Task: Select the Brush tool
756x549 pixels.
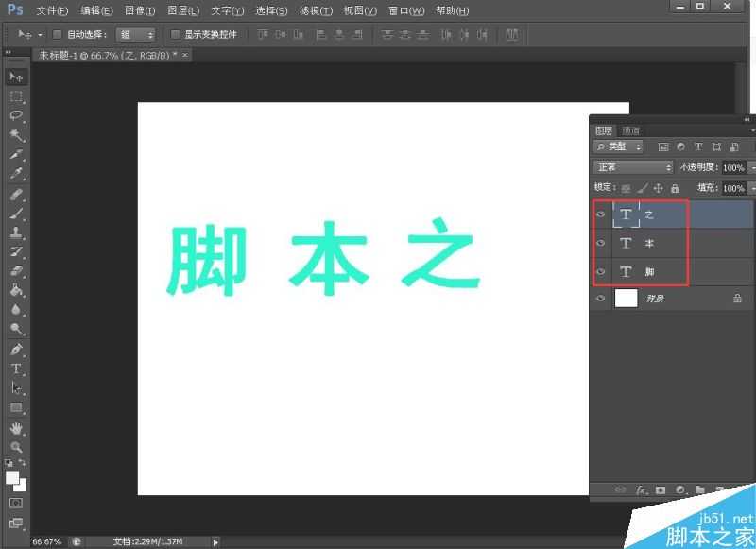Action: [x=16, y=214]
